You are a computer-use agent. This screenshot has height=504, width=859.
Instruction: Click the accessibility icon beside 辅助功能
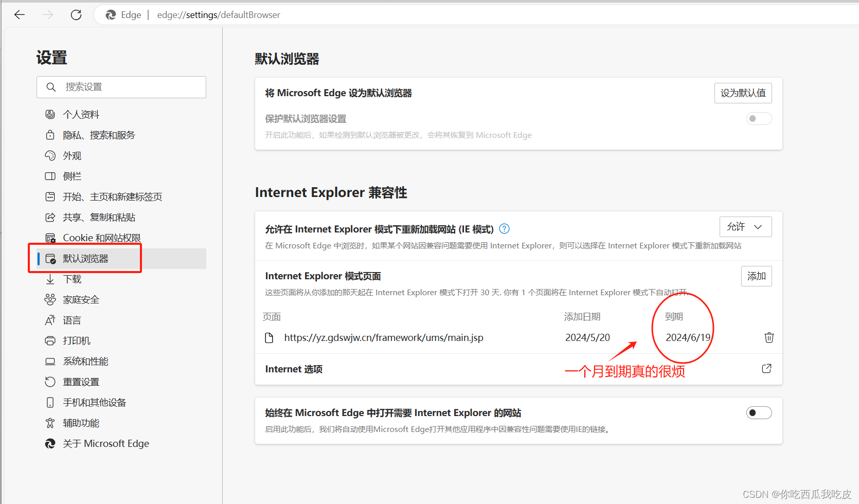point(50,423)
